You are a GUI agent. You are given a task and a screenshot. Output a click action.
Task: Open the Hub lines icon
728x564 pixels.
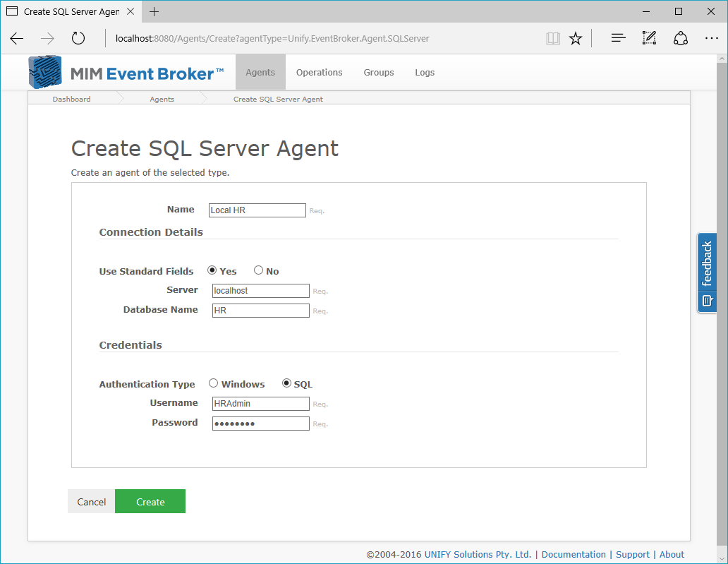pyautogui.click(x=619, y=39)
